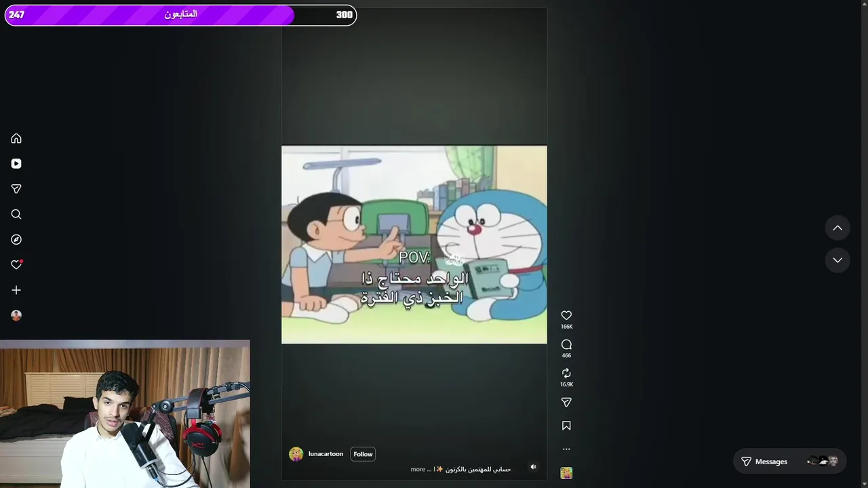
Task: Open profile avatar in sidebar
Action: coord(16,315)
